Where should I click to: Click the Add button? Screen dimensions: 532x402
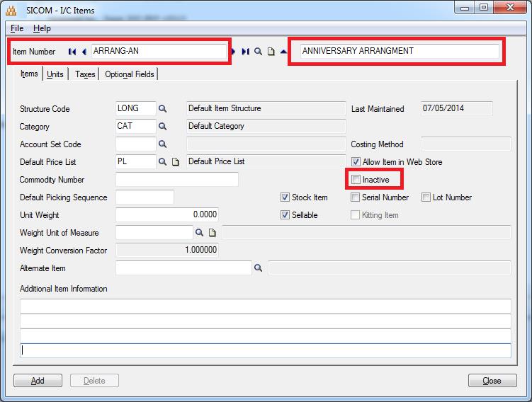[38, 380]
